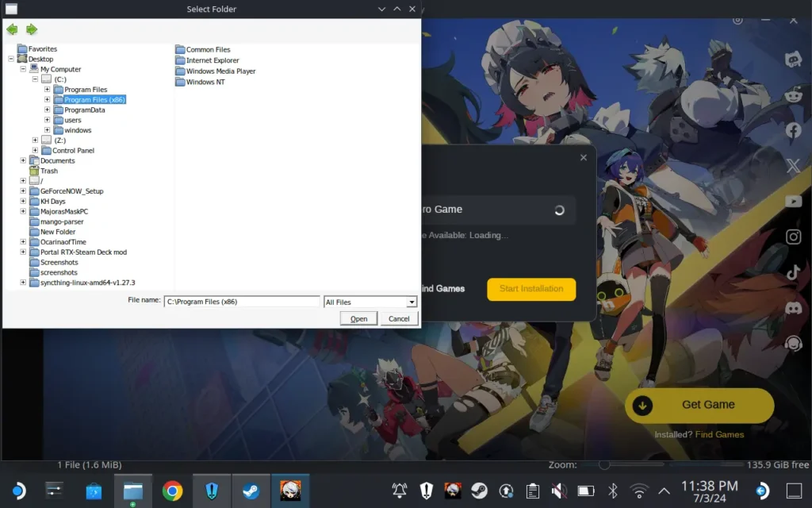Open the Discord icon in launcher sidebar
The image size is (812, 508).
point(793,307)
